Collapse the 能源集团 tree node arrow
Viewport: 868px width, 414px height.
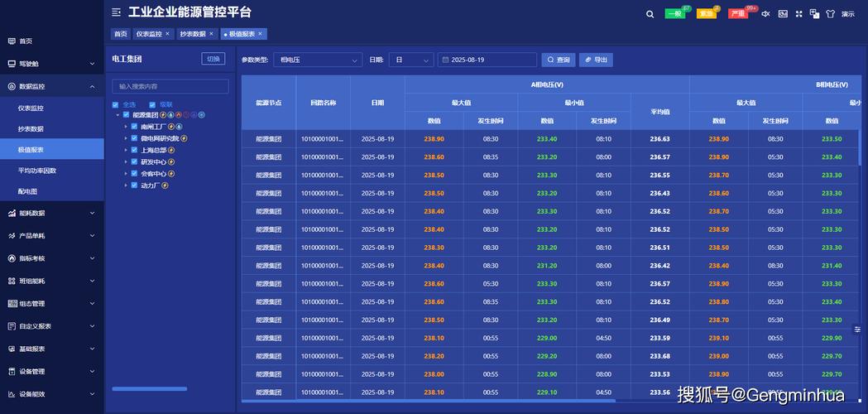(x=117, y=115)
